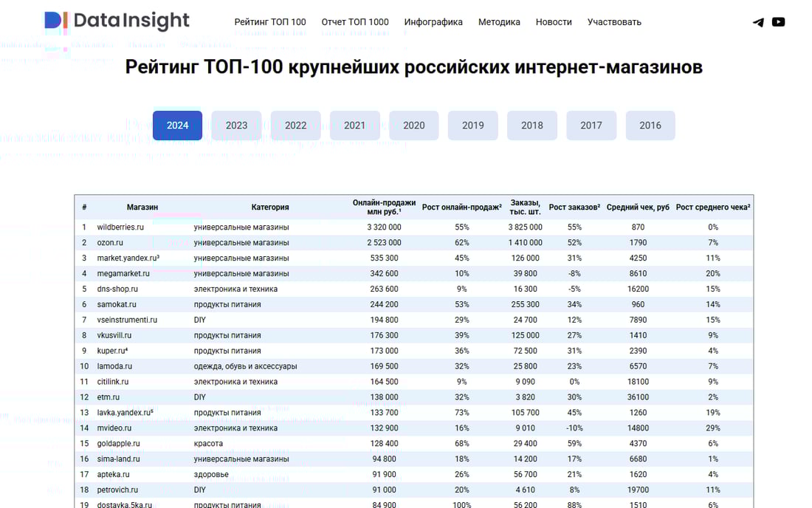This screenshot has width=812, height=508.
Task: Select the 2024 year tab
Action: (177, 126)
